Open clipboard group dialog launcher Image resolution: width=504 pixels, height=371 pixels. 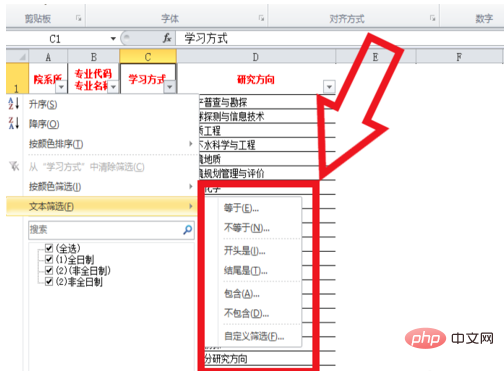78,18
